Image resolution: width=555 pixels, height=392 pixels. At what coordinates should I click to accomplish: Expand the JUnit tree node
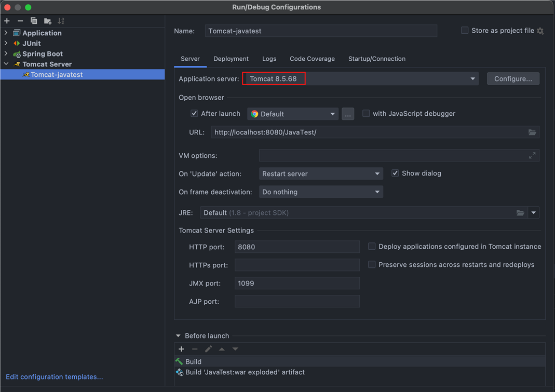tap(6, 43)
